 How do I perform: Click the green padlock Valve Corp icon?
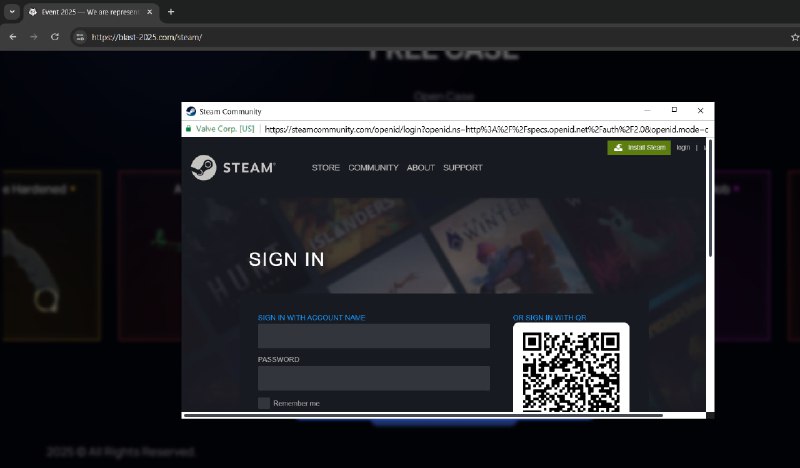click(188, 129)
